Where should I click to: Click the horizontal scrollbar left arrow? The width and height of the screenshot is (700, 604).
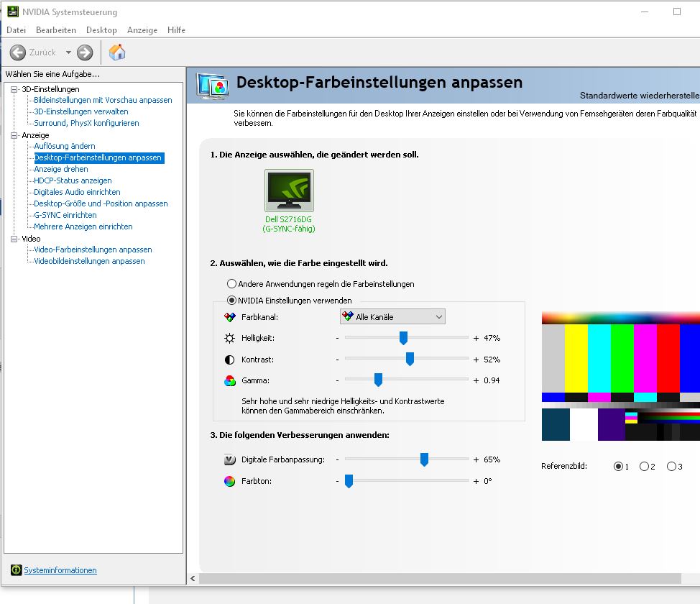tap(193, 579)
